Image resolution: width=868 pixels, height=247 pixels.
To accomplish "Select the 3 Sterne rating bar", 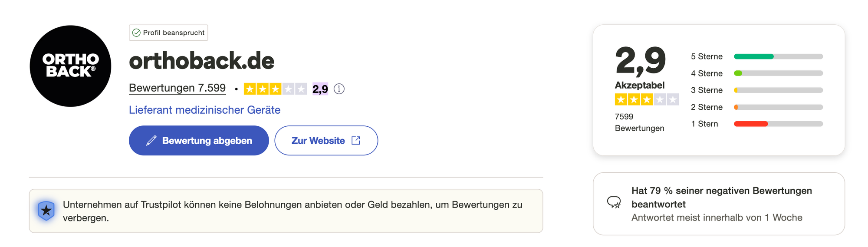I will coord(778,90).
